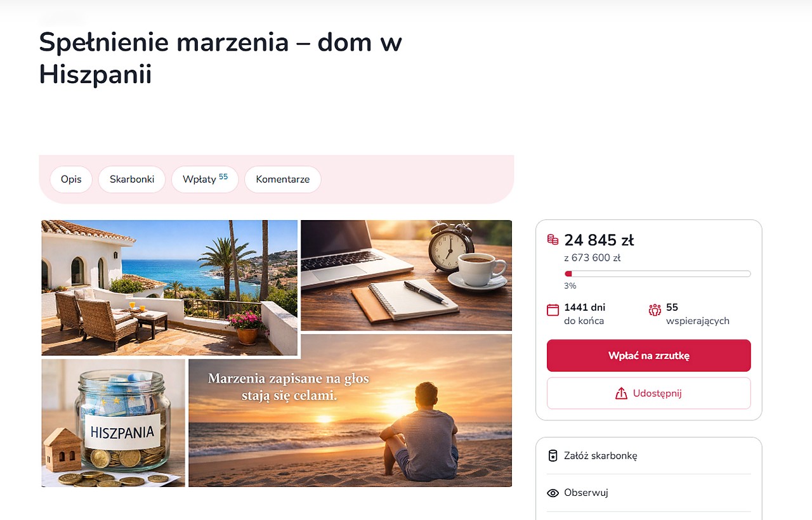Viewport: 812px width, 520px height.
Task: Click the Załóż skarbonkę link
Action: click(x=649, y=455)
